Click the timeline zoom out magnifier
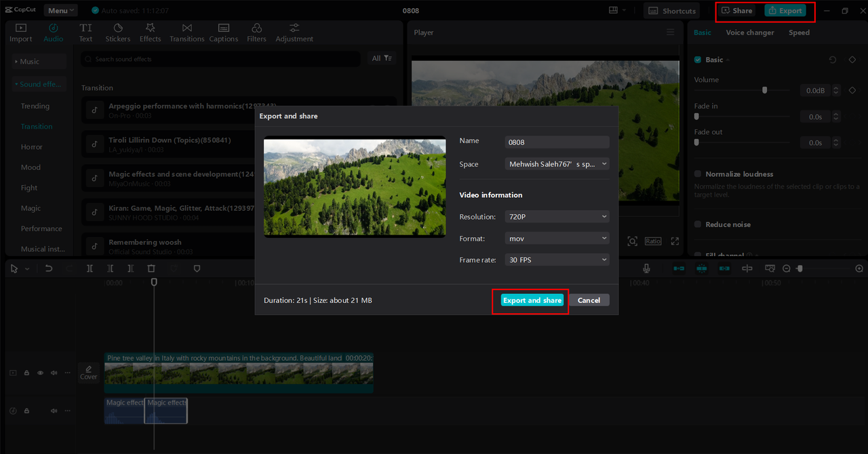 787,268
